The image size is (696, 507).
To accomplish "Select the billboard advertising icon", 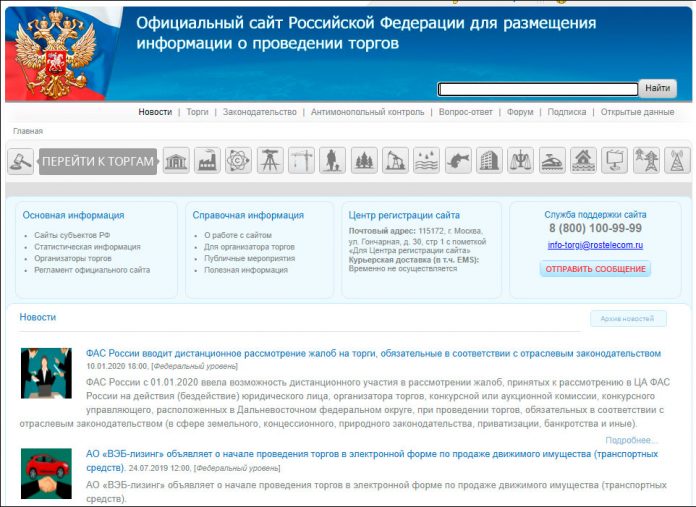I will point(615,161).
